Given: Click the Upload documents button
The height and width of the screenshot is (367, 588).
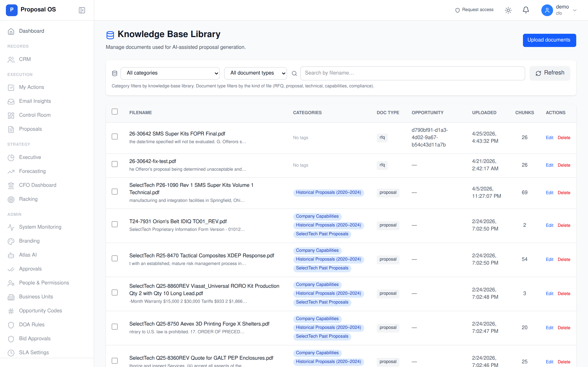Looking at the screenshot, I should tap(549, 40).
